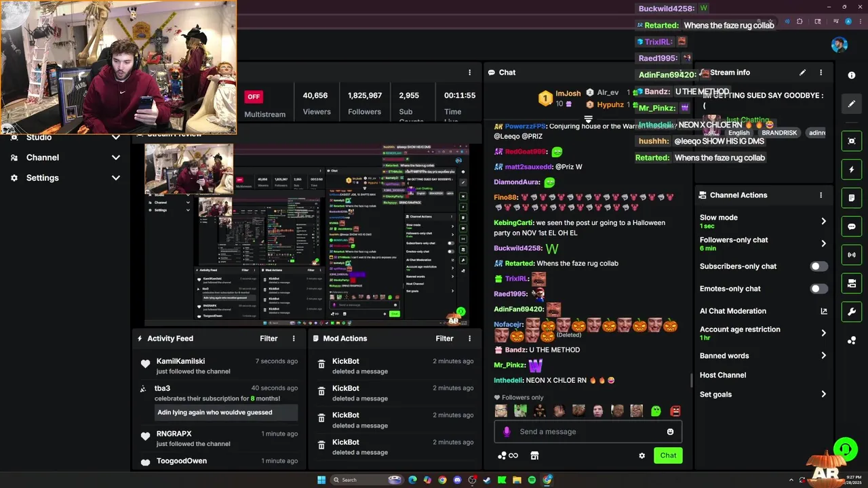Click the pencil edit icon in the right sidebar

(852, 104)
